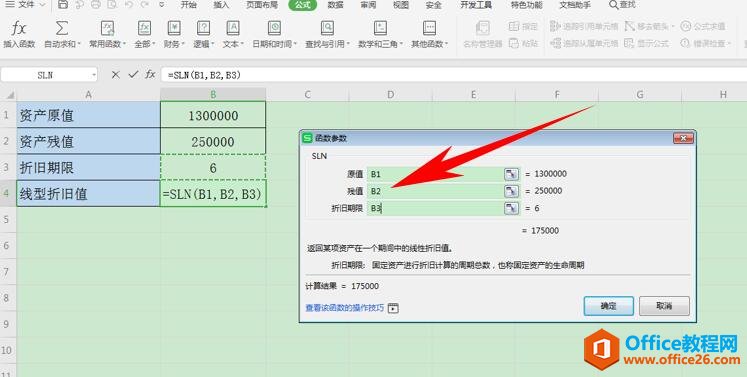This screenshot has width=747, height=377.
Task: Click the Insert Function fx ribbon icon
Action: pos(18,29)
